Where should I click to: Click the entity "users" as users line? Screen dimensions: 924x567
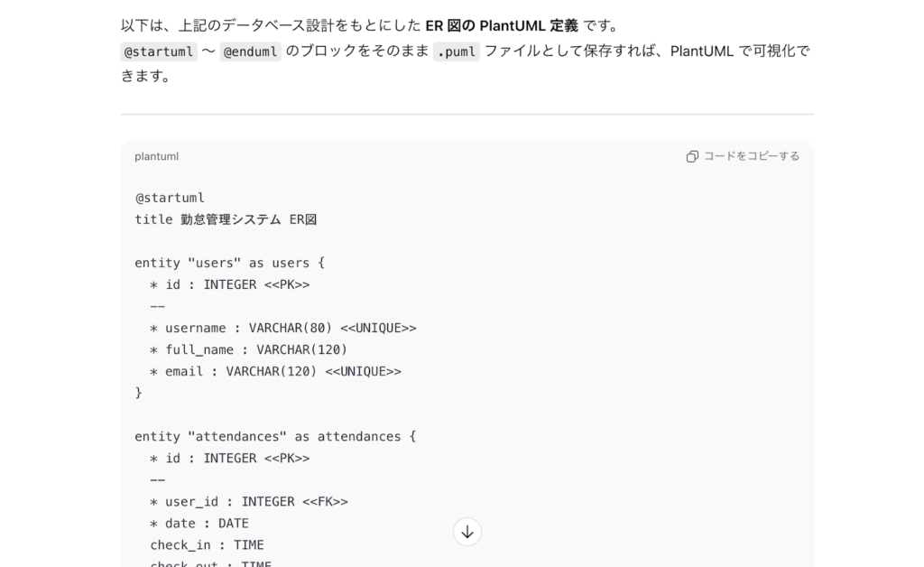(229, 263)
